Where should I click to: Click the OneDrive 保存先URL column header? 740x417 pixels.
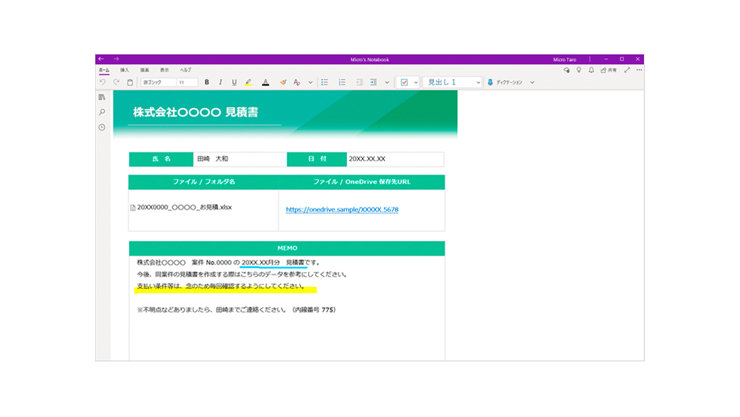[x=362, y=182]
